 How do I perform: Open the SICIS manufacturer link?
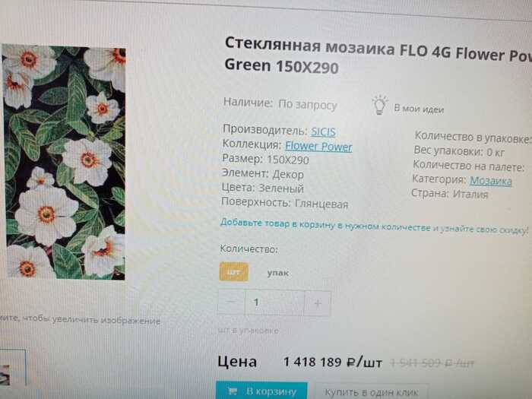click(x=323, y=131)
